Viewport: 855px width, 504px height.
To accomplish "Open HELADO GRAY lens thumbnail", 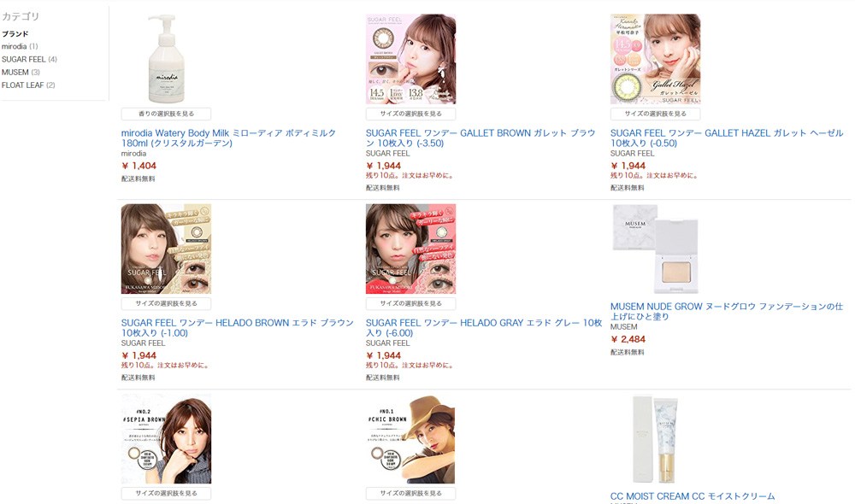I will point(410,249).
